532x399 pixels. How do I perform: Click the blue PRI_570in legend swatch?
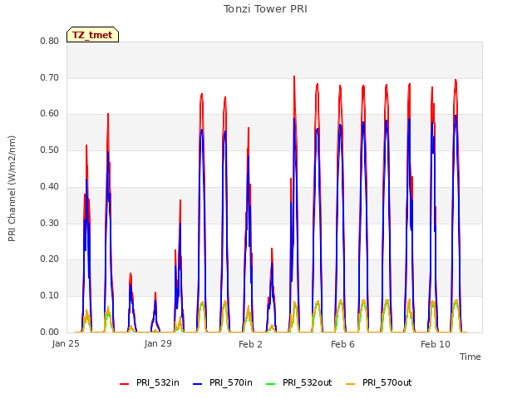198,384
